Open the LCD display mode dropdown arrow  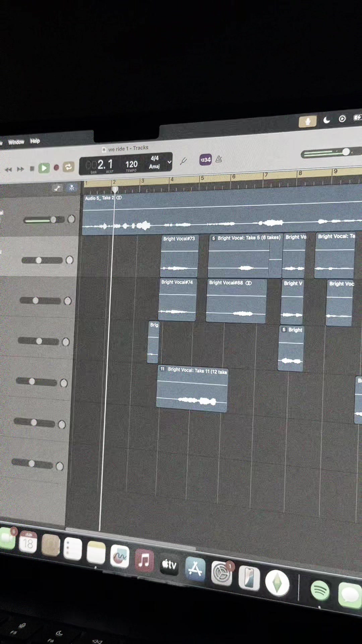169,162
